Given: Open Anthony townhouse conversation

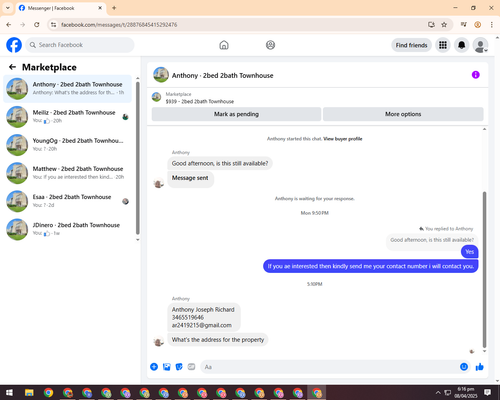Looking at the screenshot, I should click(x=68, y=89).
